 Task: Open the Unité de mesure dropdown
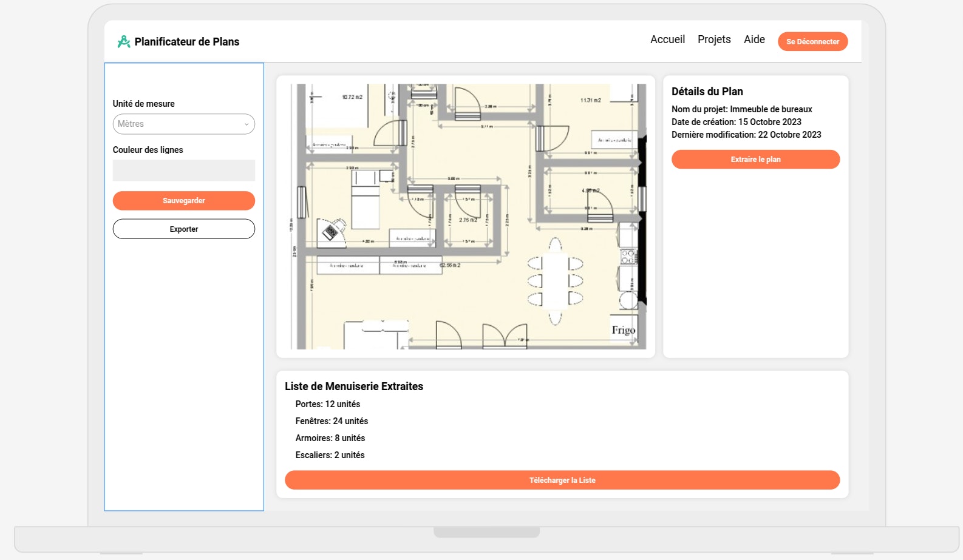pyautogui.click(x=183, y=124)
